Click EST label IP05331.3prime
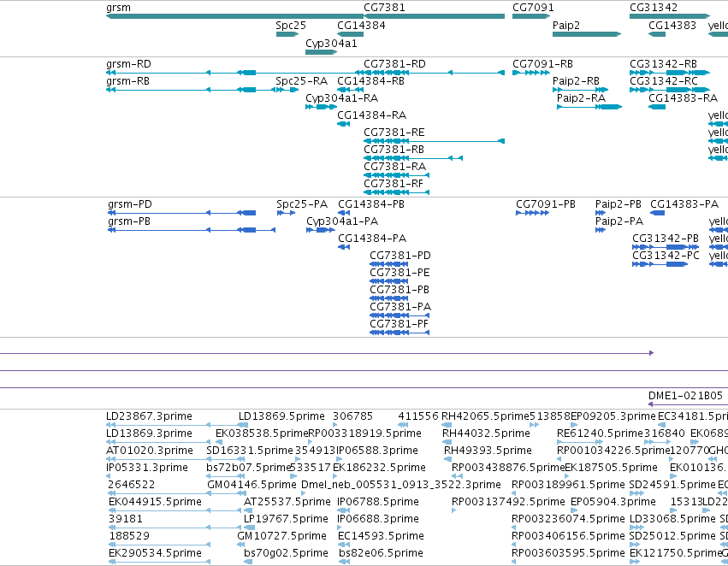The image size is (728, 566). [147, 468]
